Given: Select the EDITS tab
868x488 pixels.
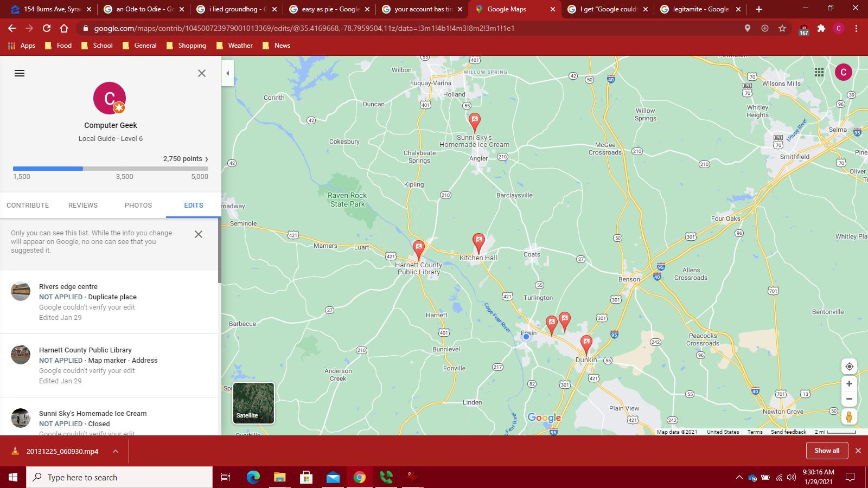Looking at the screenshot, I should tap(194, 206).
